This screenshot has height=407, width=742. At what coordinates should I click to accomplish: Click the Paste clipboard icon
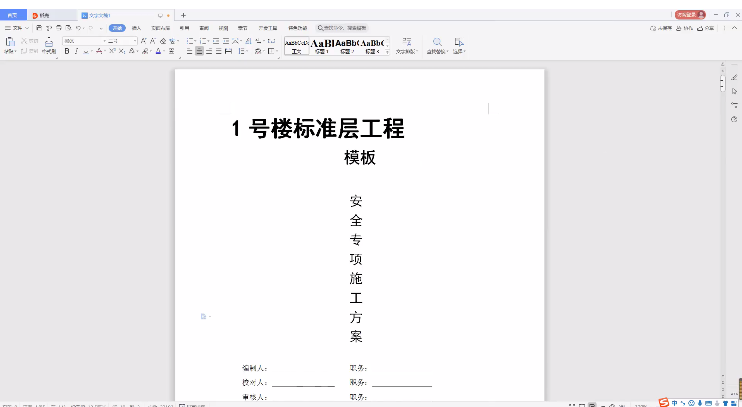pos(10,42)
